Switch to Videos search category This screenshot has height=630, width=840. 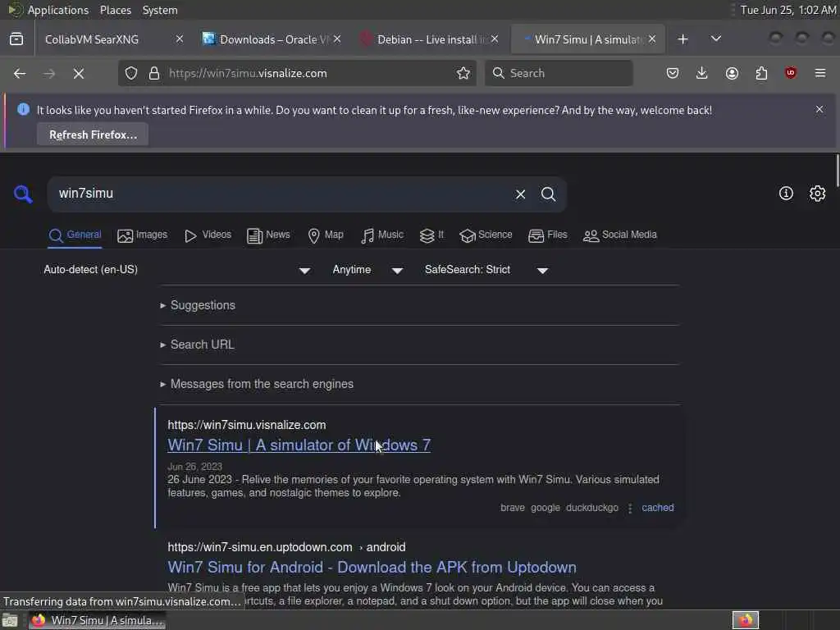208,235
